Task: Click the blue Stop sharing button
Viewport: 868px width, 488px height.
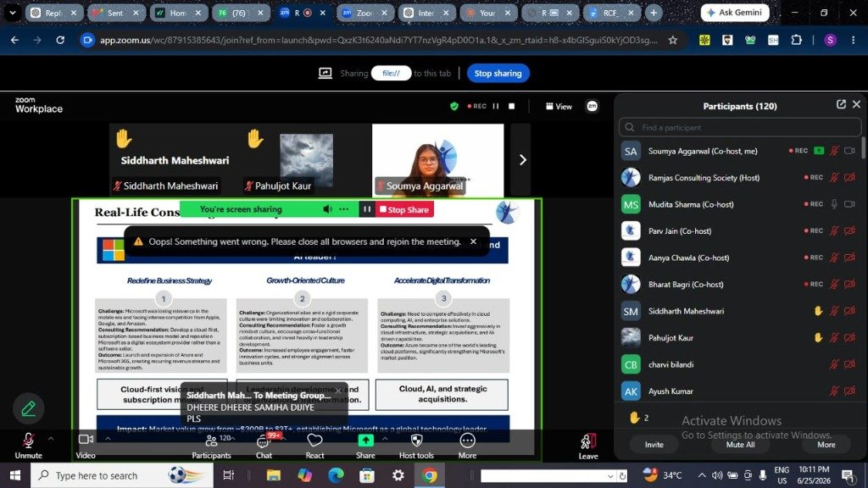Action: click(498, 73)
